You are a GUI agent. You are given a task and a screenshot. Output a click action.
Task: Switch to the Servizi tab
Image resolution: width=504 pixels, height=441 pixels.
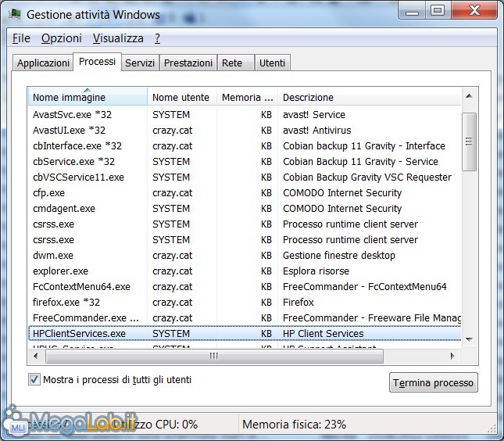click(x=140, y=63)
